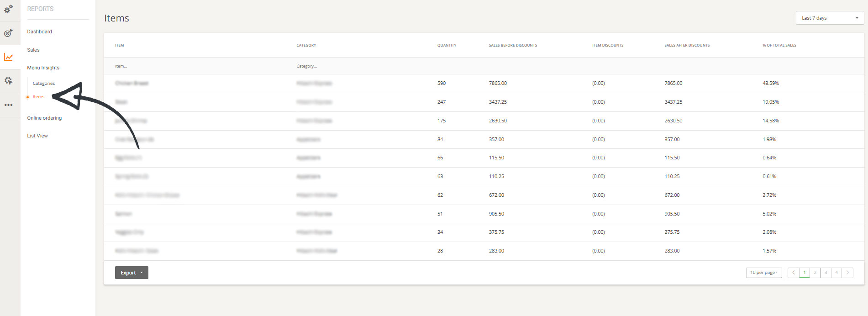Click the Category filter input field
This screenshot has width=868, height=316.
pos(356,66)
